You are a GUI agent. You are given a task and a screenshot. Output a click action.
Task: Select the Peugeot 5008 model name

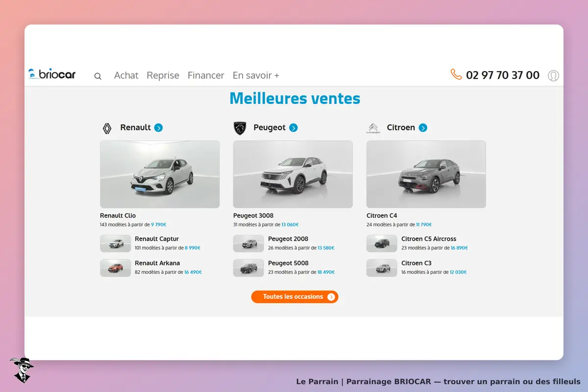(288, 263)
